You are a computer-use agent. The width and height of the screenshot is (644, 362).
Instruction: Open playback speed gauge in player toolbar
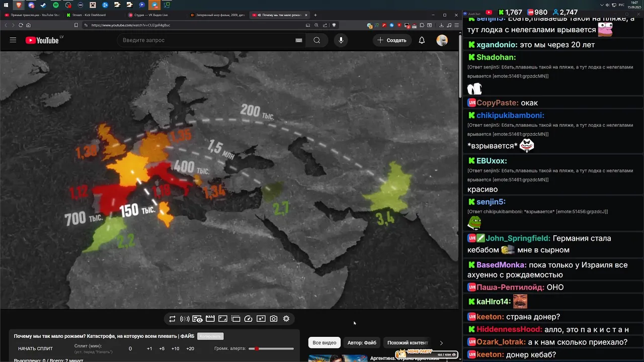pos(248,319)
